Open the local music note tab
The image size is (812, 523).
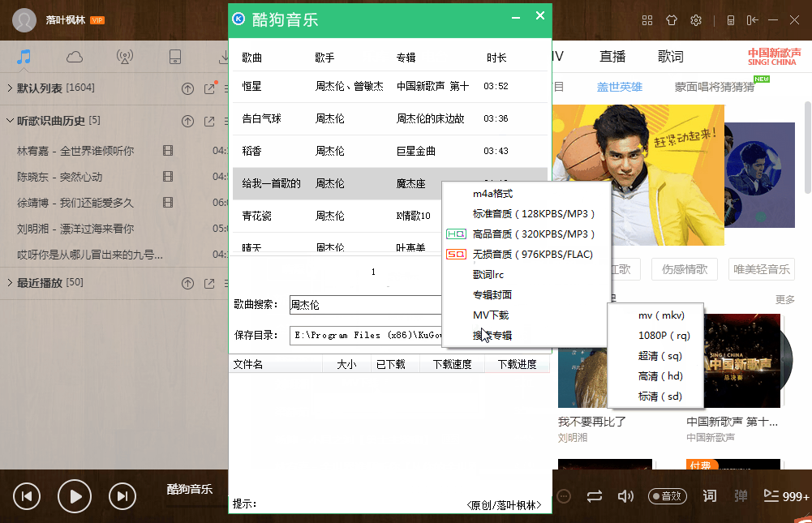coord(24,57)
